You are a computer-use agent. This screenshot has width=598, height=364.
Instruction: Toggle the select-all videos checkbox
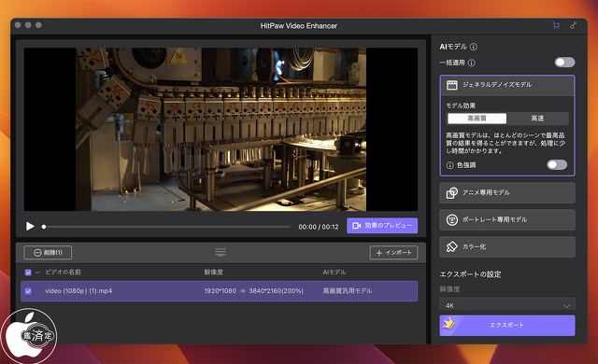(28, 273)
